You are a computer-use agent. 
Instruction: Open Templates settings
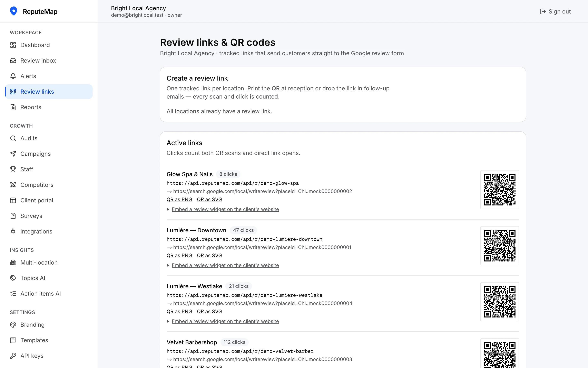[49, 340]
